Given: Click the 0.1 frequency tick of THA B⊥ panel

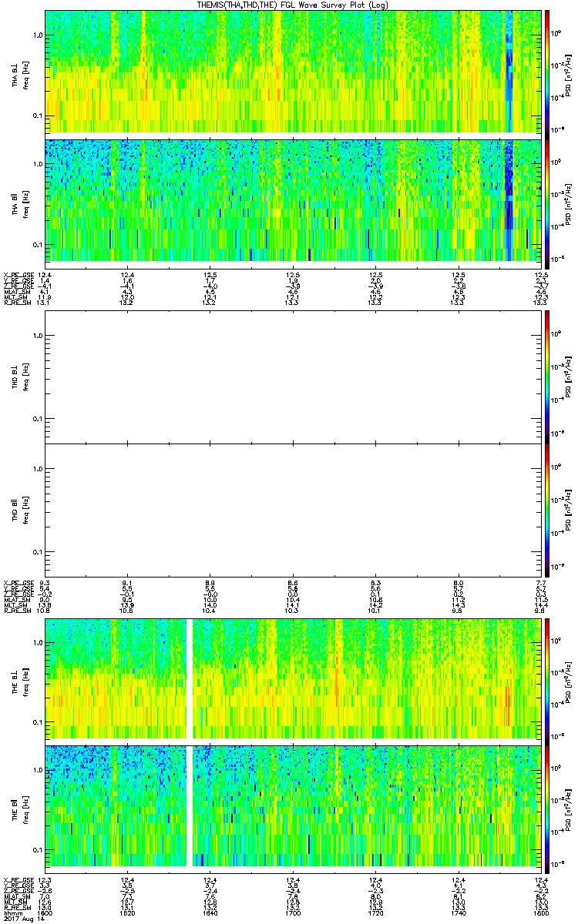Looking at the screenshot, I should (38, 115).
